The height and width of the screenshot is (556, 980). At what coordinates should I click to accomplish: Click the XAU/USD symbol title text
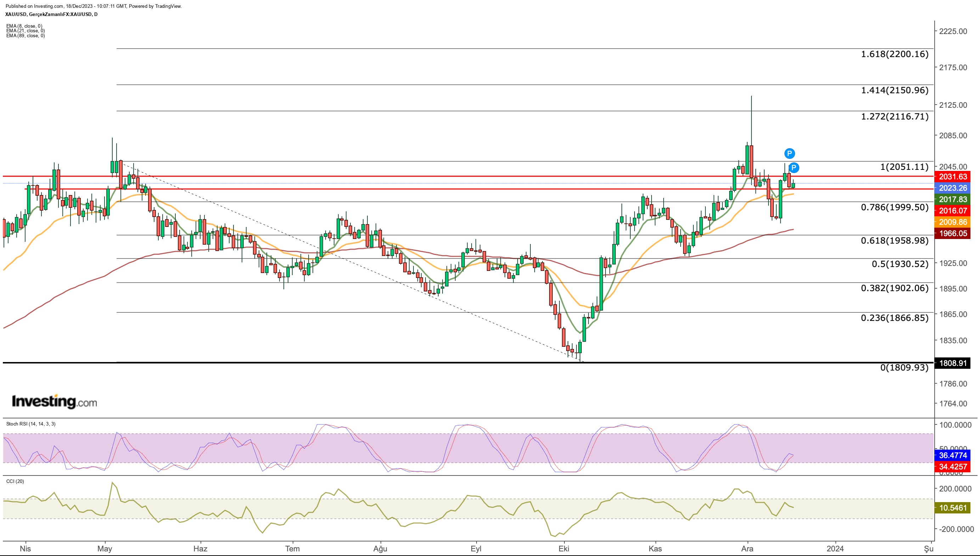[x=51, y=15]
